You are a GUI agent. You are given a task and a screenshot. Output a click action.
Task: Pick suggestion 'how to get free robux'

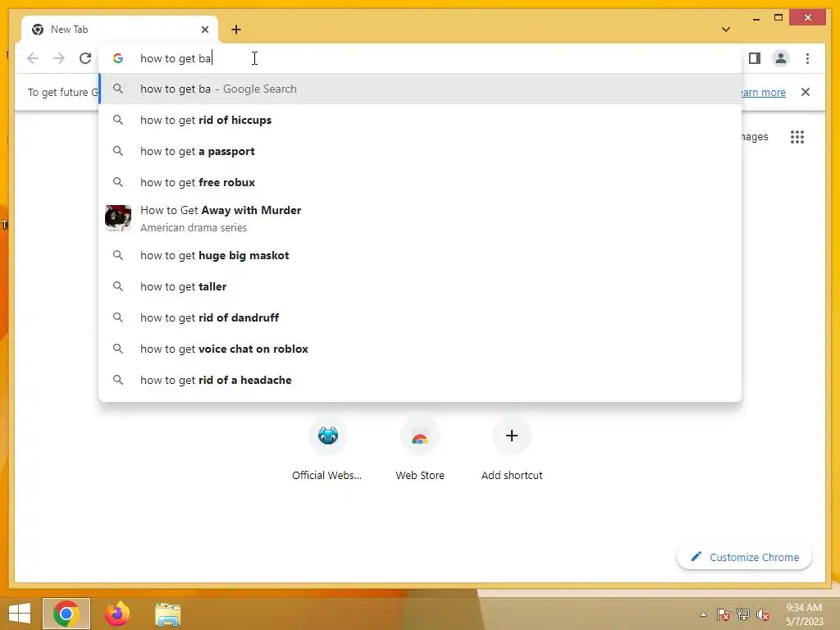tap(421, 182)
